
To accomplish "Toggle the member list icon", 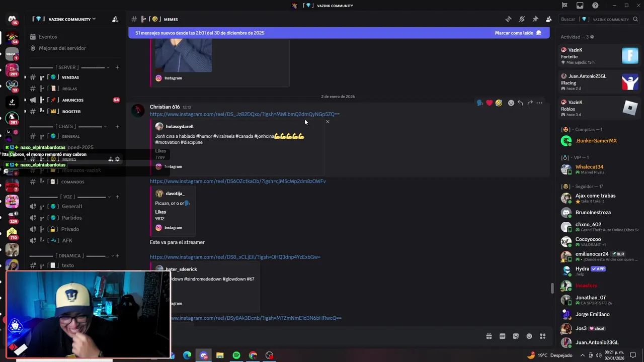I will point(548,19).
